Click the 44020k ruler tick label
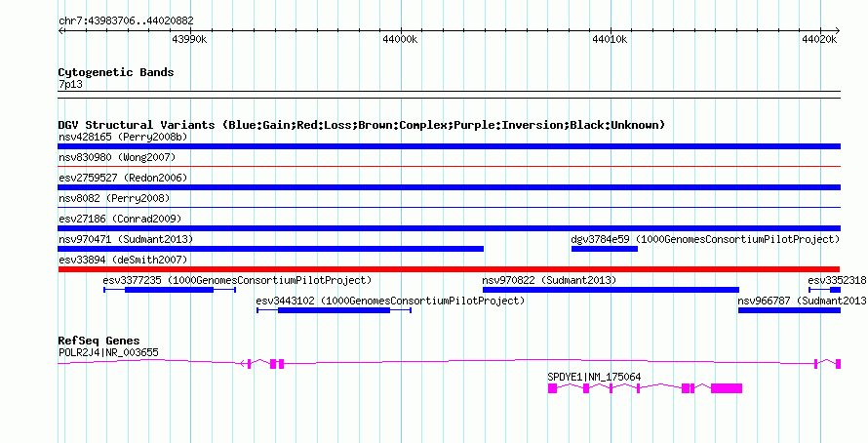 click(820, 39)
